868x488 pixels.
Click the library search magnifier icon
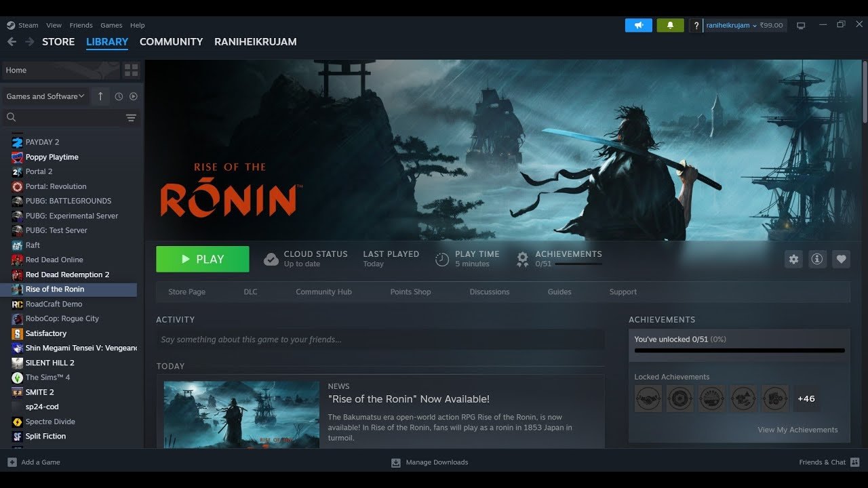pyautogui.click(x=11, y=118)
